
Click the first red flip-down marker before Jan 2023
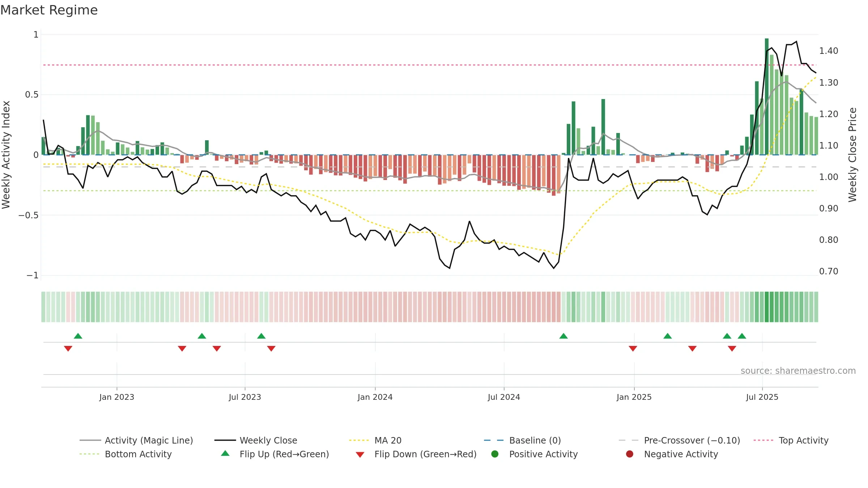(68, 348)
